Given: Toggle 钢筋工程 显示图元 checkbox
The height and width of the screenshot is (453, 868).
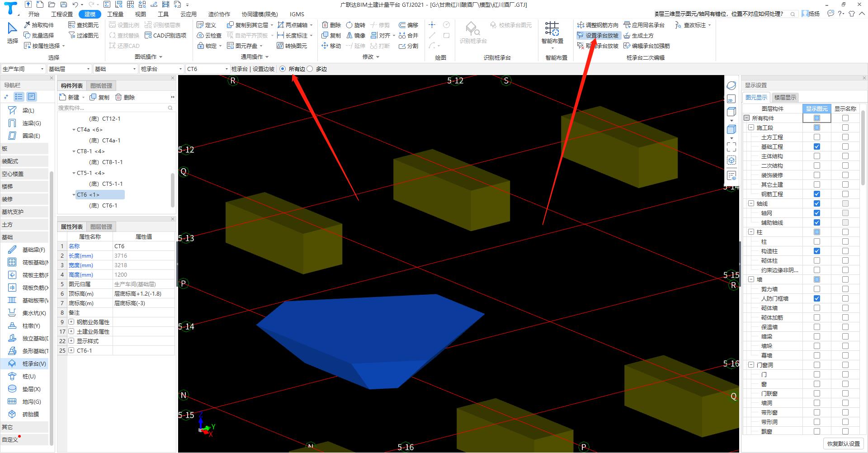Looking at the screenshot, I should (x=816, y=194).
